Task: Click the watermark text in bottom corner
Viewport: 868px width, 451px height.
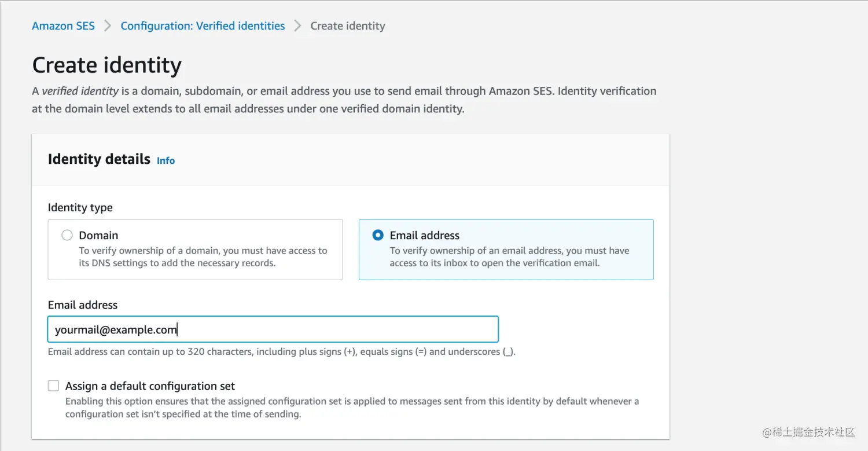Action: click(x=808, y=432)
